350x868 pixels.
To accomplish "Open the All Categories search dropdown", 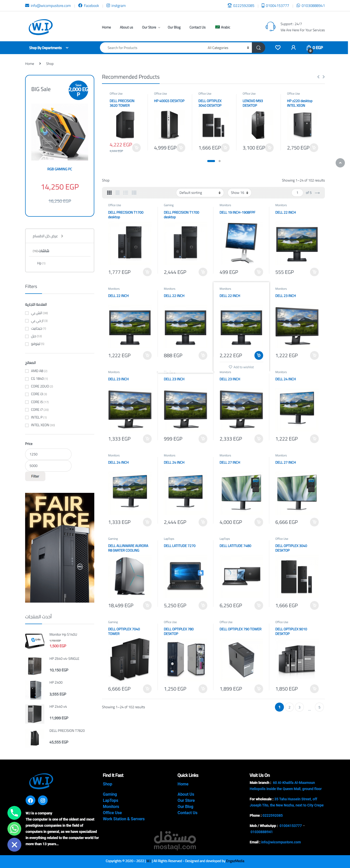I will point(228,48).
